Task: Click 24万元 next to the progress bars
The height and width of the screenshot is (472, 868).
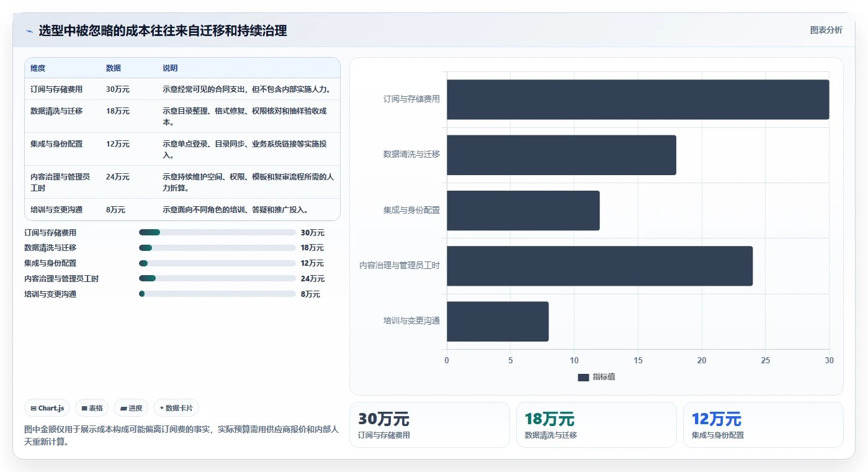Action: [x=313, y=279]
